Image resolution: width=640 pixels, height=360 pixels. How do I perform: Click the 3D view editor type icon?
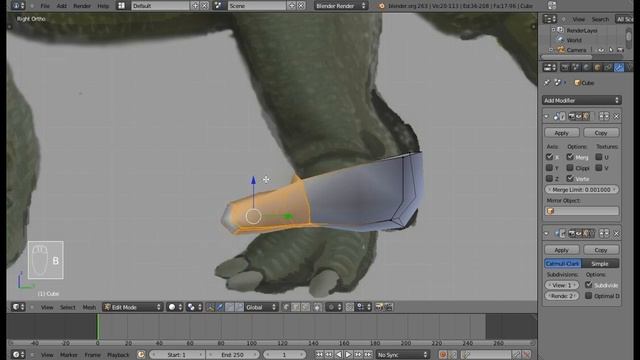[x=18, y=307]
